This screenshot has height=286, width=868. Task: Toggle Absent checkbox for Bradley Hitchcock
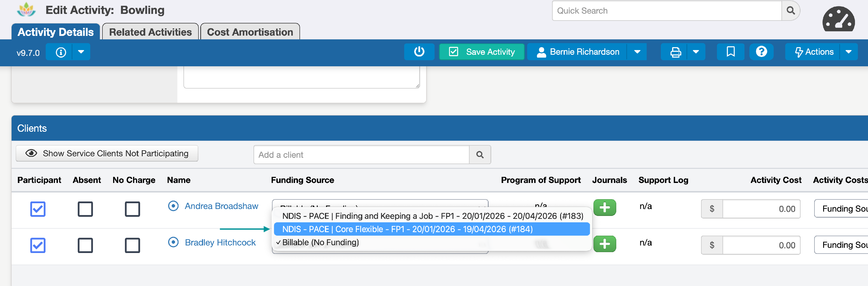click(85, 245)
